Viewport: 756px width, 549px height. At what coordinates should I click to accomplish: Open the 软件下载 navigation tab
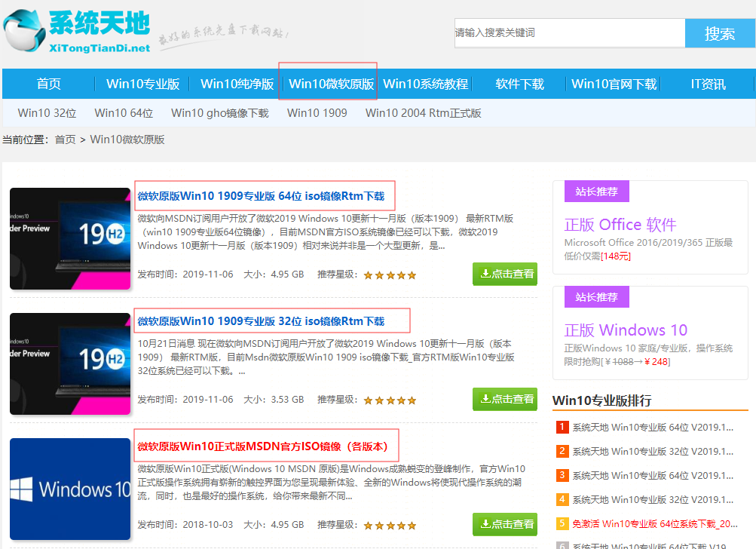520,84
